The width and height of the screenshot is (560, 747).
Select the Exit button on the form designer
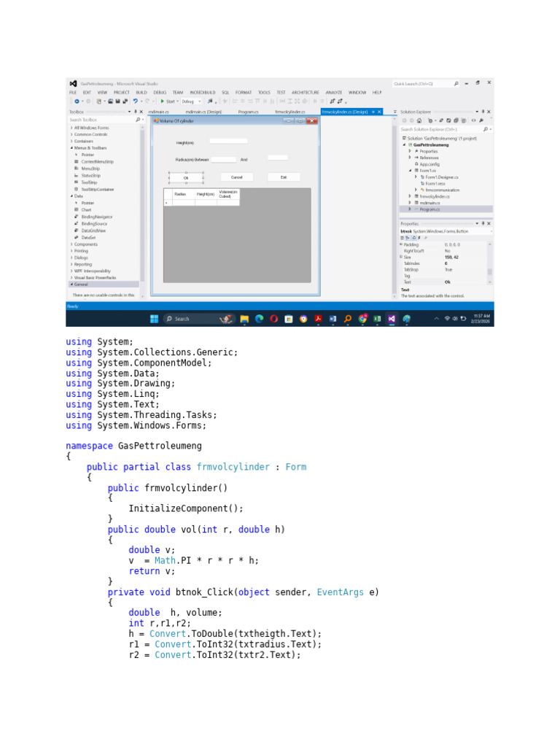(x=284, y=177)
